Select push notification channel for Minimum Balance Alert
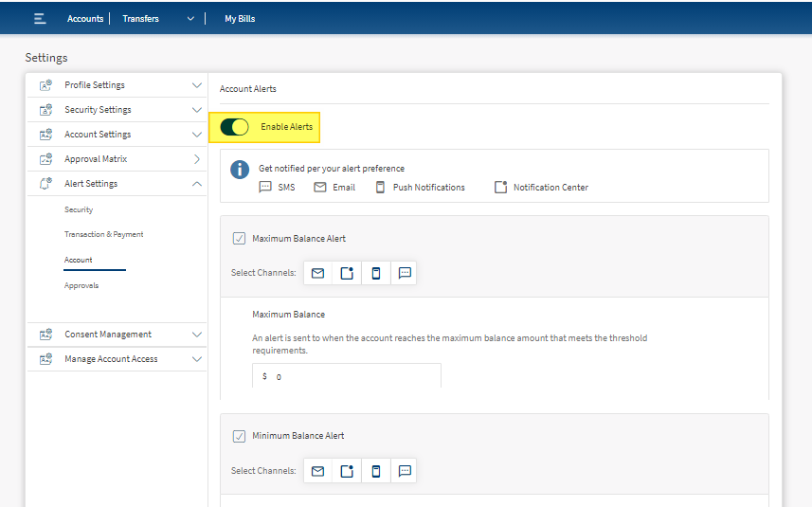Image resolution: width=812 pixels, height=507 pixels. point(376,471)
